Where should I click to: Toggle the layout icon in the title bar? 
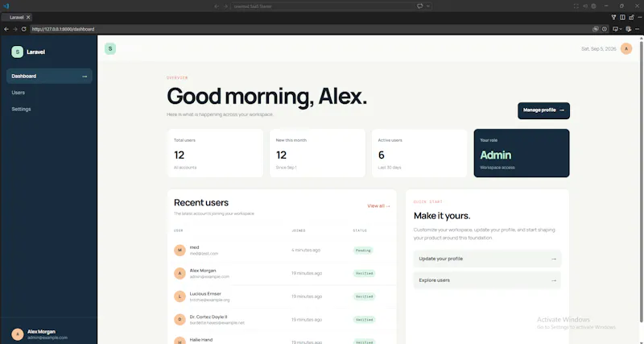click(576, 6)
